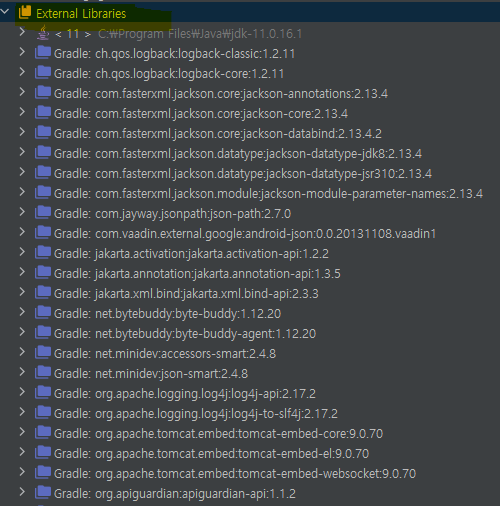Select Gradle: ch.qos.logback:logback-core:1.2.11
Viewport: 500px width, 506px height.
tap(169, 74)
